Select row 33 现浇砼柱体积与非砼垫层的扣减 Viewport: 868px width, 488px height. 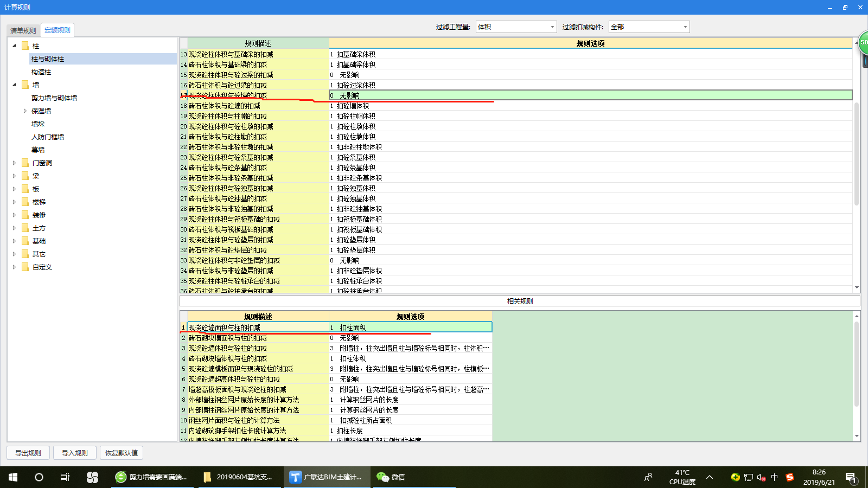258,260
